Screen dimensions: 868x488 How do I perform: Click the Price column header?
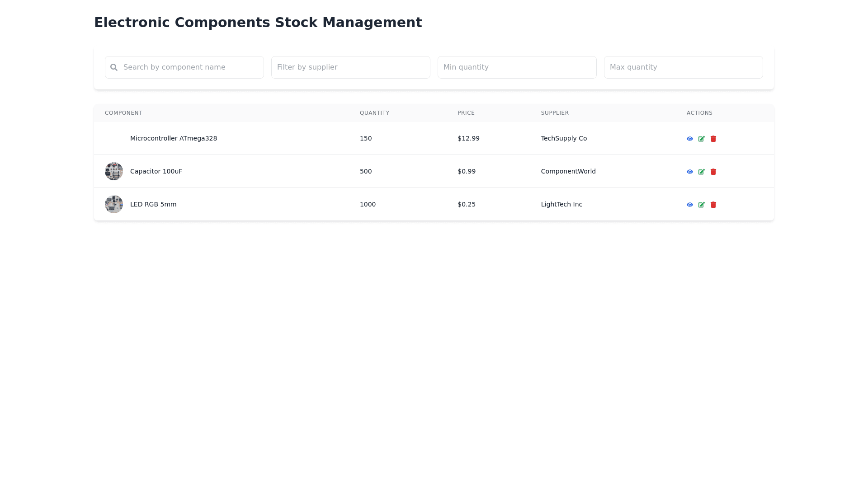coord(466,113)
